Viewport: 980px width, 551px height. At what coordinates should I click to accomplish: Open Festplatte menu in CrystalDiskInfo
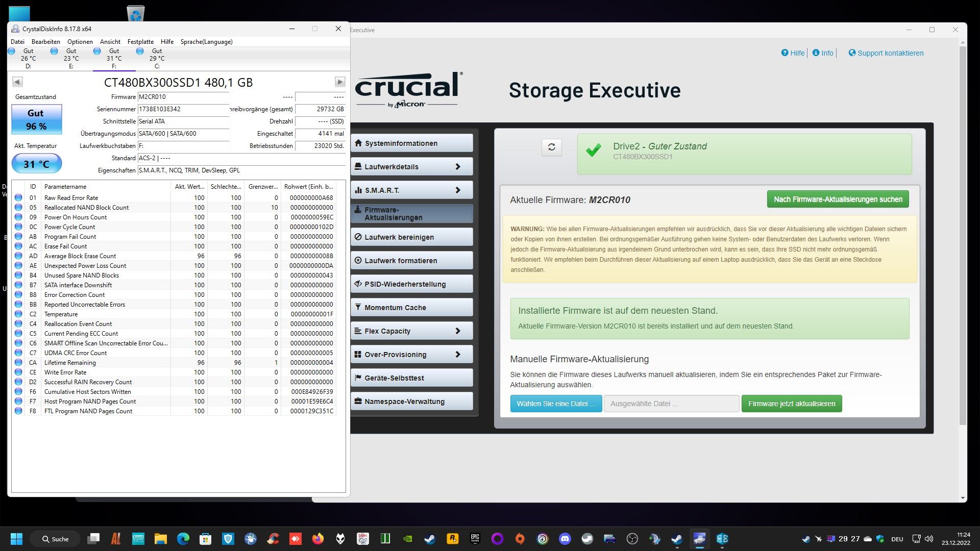coord(140,42)
